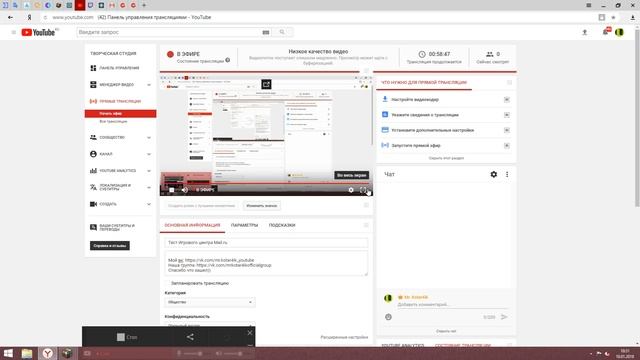640x360 pixels.
Task: Open the Расширенные настройки link
Action: [x=344, y=337]
